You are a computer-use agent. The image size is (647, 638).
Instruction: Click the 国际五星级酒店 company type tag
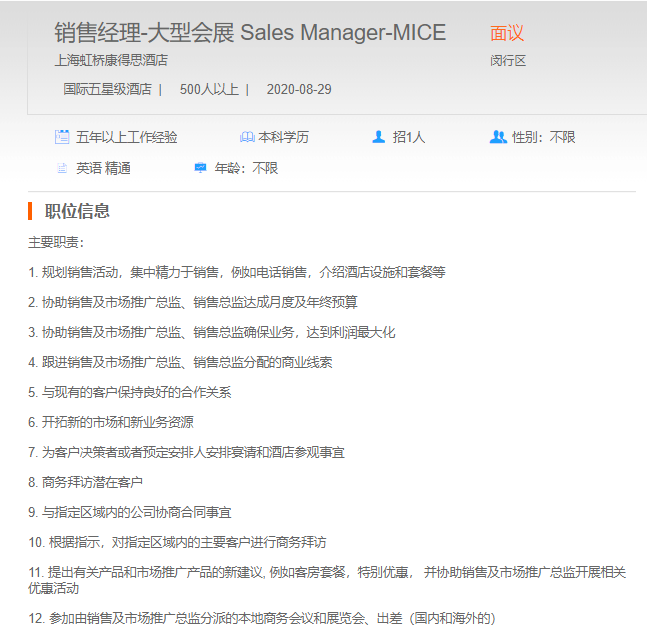107,89
